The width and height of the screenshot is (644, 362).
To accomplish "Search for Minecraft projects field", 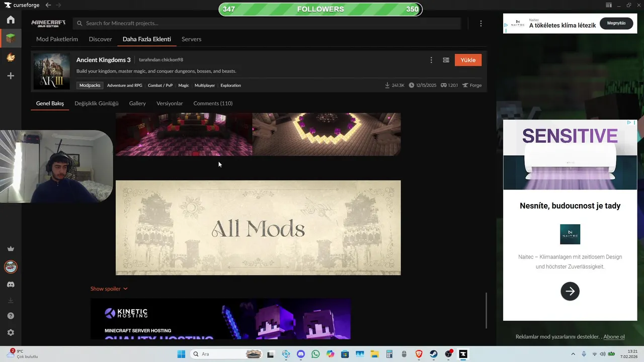I will point(267,23).
